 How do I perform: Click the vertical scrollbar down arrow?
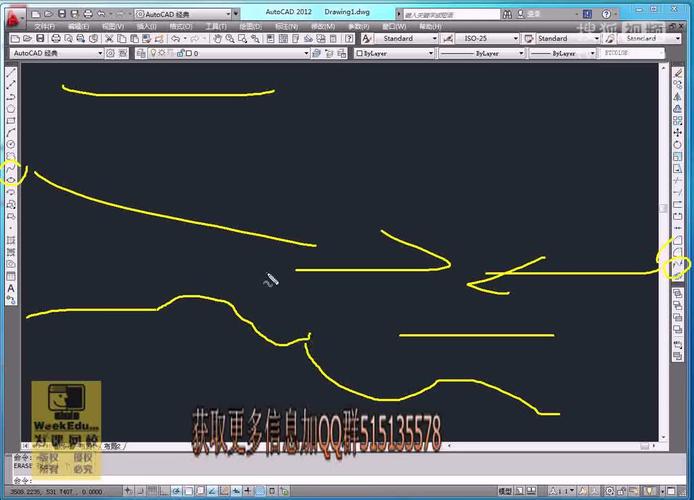[663, 437]
